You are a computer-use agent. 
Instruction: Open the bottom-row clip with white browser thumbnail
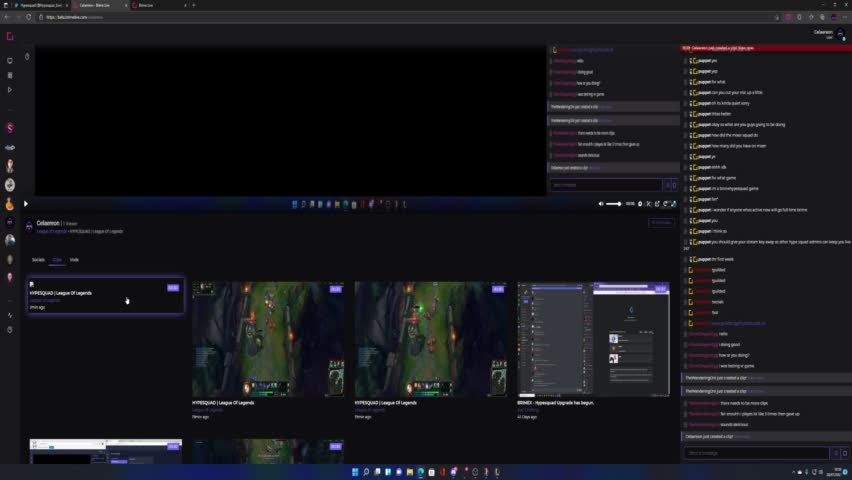106,451
